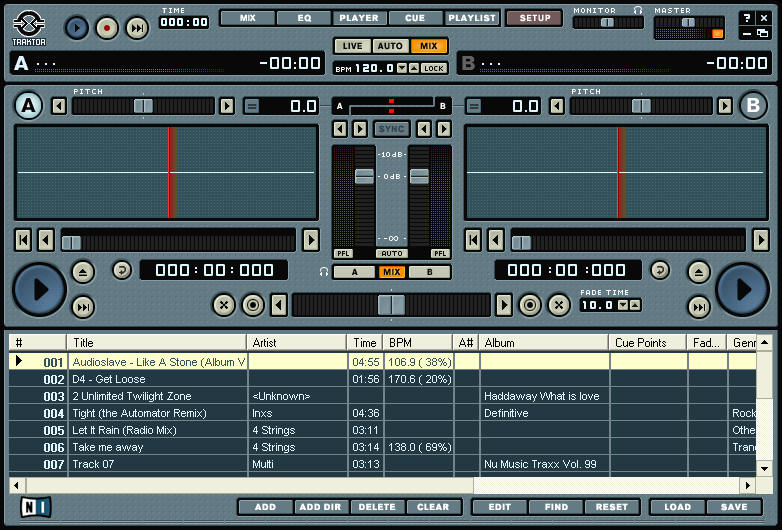The image size is (782, 530).
Task: Click the skip-to-next-track icon on deck B
Action: click(x=699, y=307)
